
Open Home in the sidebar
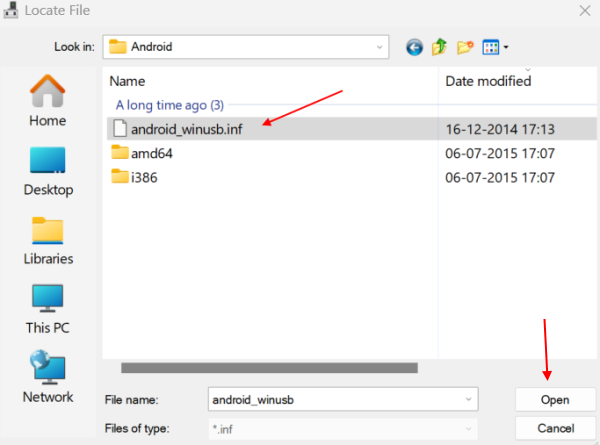click(47, 101)
